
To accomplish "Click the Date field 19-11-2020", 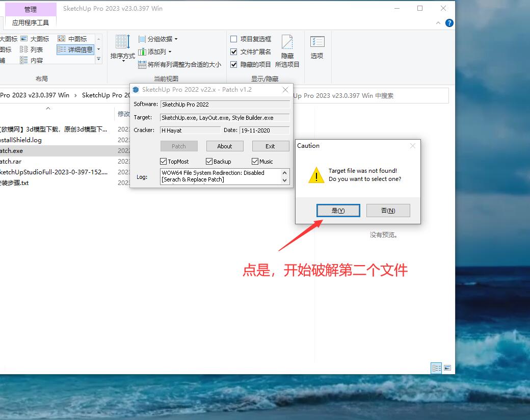I will [264, 130].
